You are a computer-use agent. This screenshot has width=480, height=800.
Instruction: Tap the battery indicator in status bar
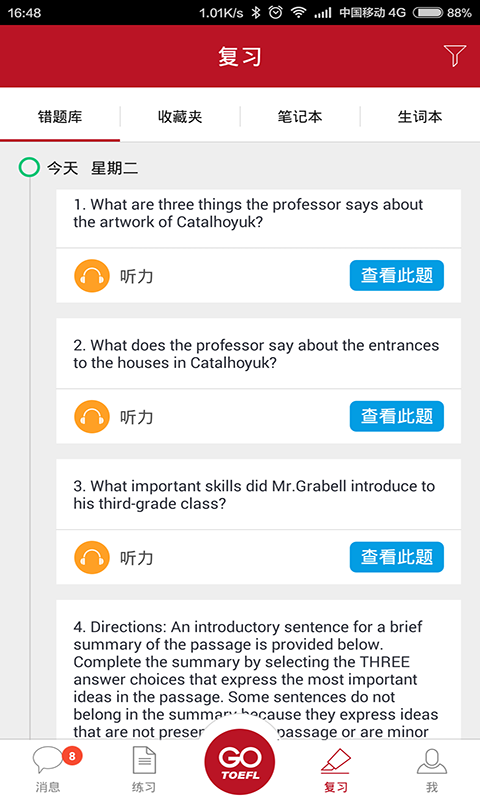(x=427, y=13)
